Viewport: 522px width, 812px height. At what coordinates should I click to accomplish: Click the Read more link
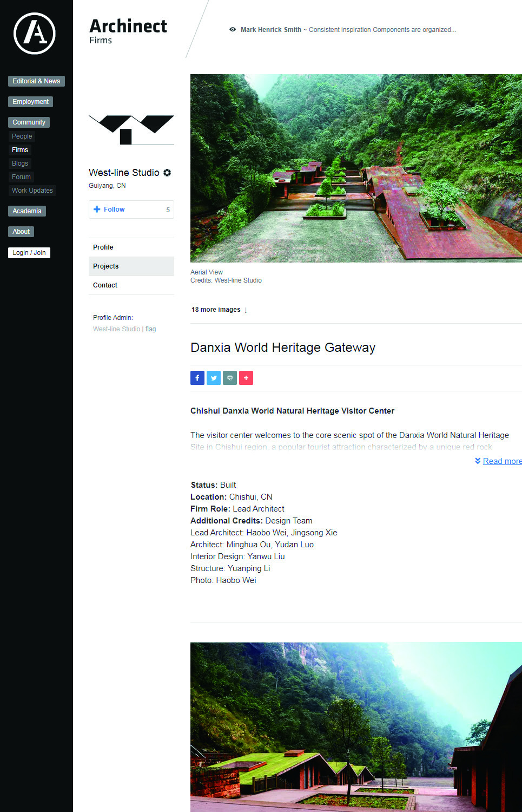pos(502,461)
